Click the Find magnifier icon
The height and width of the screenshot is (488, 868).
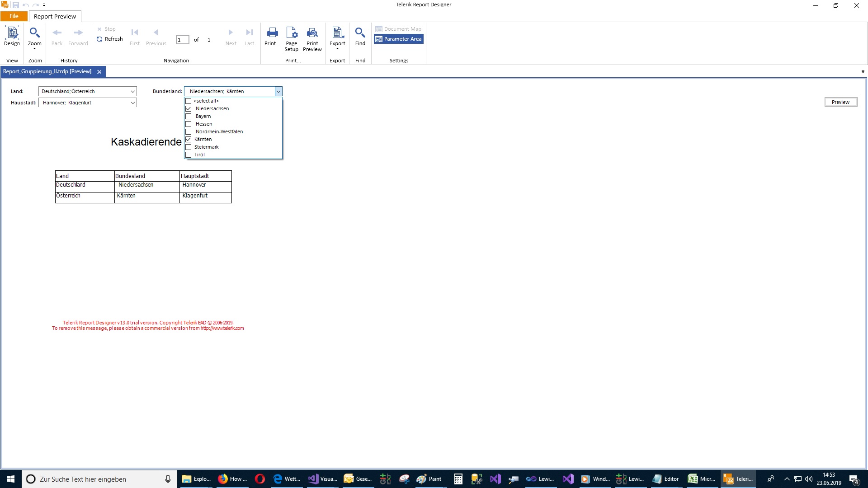pyautogui.click(x=360, y=36)
